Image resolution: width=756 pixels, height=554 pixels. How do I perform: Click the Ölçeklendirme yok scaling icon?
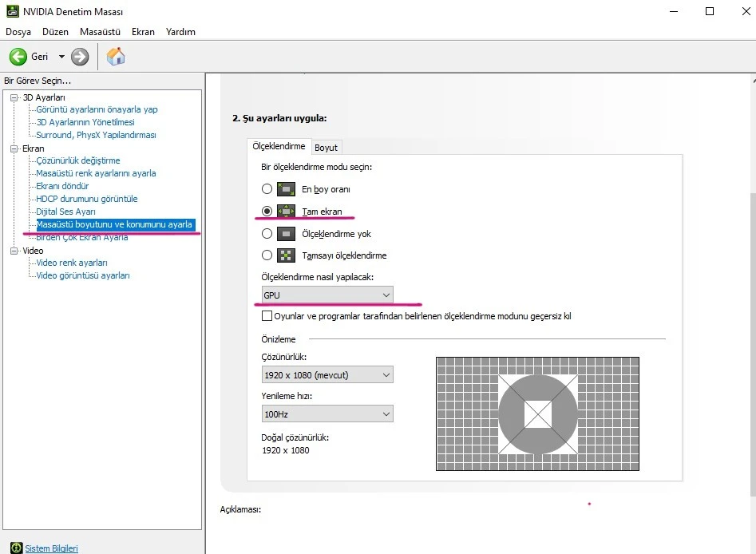(x=286, y=234)
